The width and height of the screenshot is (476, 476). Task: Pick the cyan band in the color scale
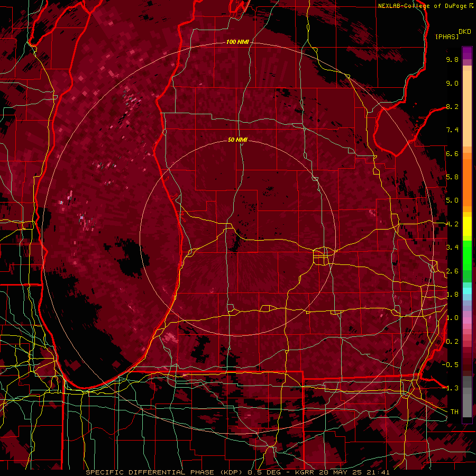point(467,291)
